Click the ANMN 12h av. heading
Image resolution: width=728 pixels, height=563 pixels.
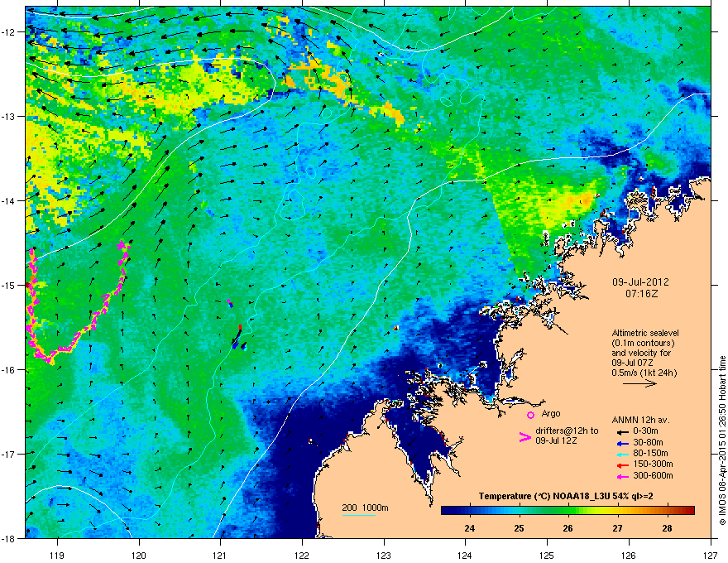pos(640,420)
